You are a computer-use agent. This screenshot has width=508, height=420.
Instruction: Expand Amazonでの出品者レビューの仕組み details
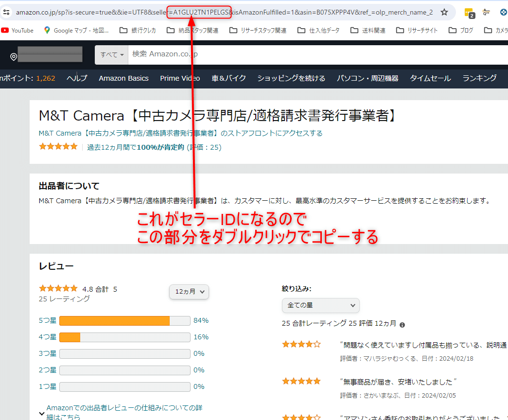tap(121, 412)
